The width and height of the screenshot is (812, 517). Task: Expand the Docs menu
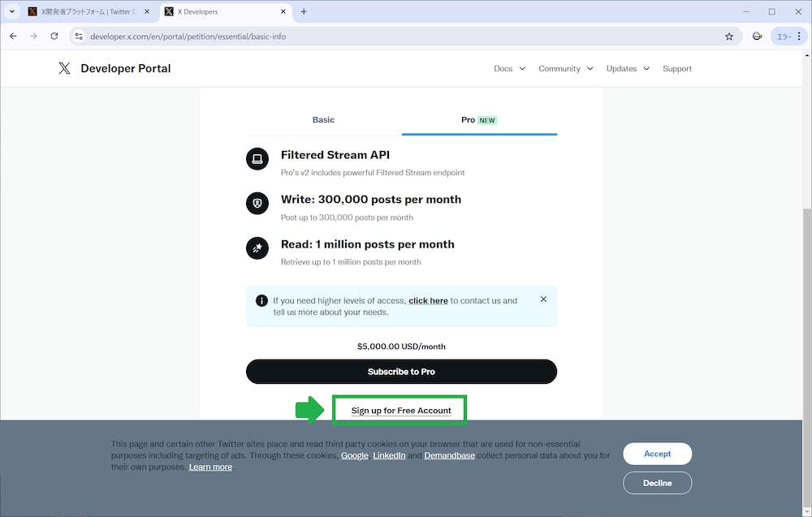point(510,68)
